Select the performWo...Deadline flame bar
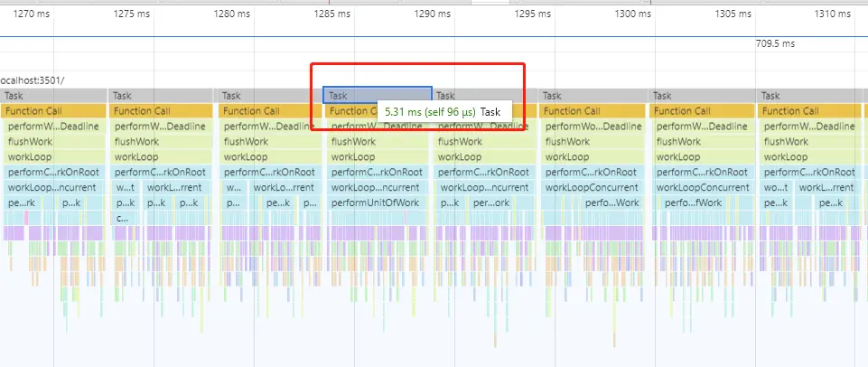 click(593, 127)
